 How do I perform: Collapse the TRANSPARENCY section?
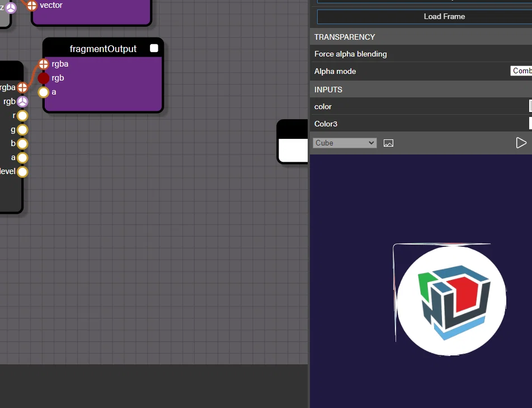pos(421,37)
